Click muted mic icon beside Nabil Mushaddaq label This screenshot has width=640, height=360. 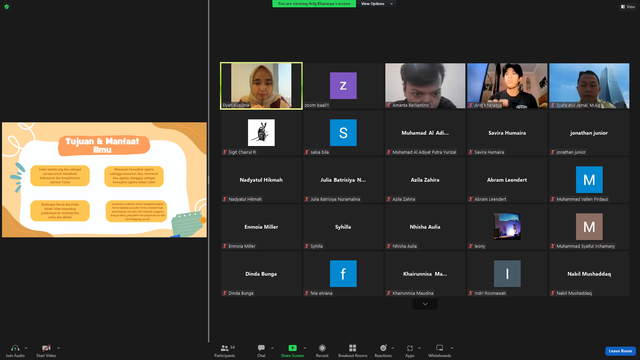click(553, 293)
